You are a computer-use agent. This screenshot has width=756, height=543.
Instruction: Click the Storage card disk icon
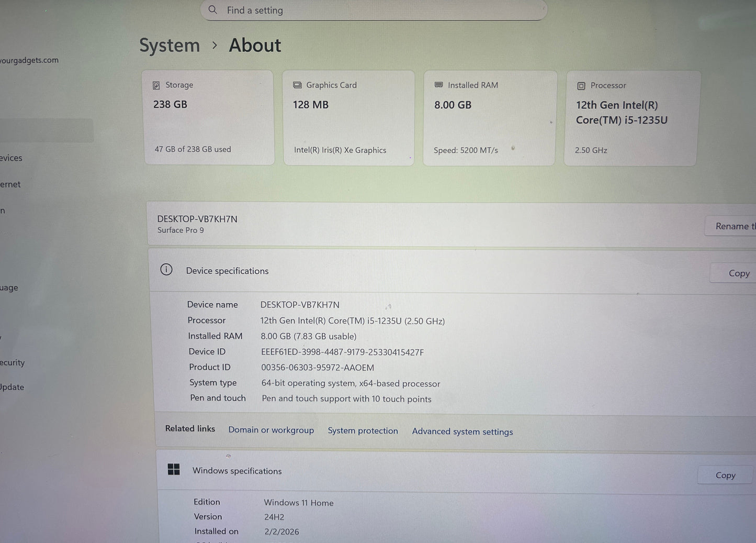tap(156, 85)
